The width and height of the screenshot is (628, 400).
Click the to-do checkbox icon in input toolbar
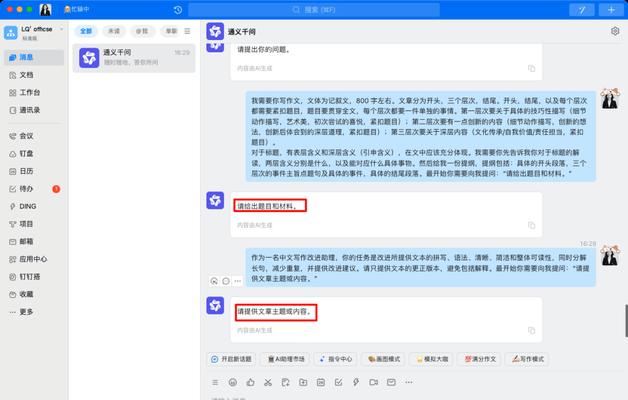click(338, 382)
